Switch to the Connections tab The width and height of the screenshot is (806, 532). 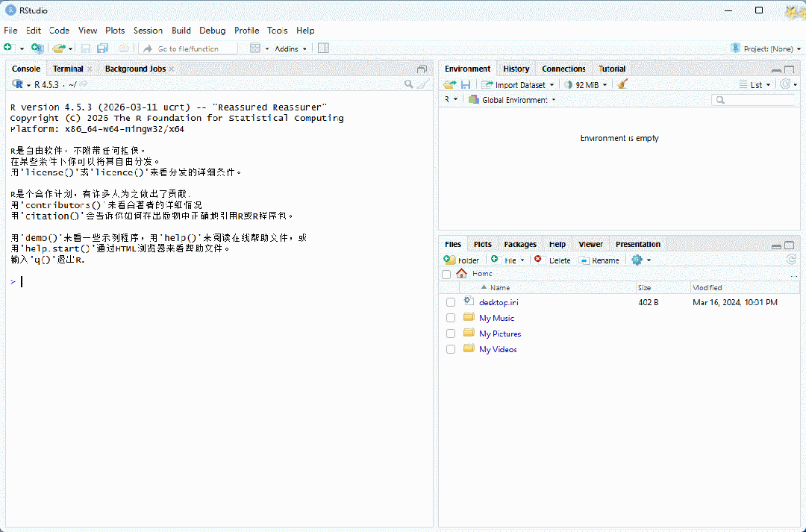point(563,69)
